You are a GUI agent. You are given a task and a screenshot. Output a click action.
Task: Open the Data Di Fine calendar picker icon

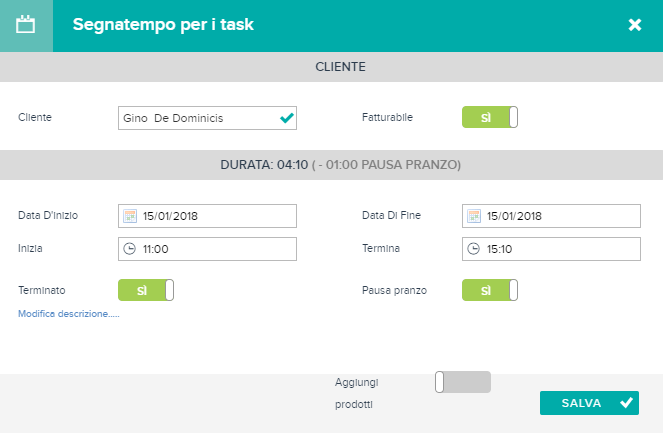point(474,216)
